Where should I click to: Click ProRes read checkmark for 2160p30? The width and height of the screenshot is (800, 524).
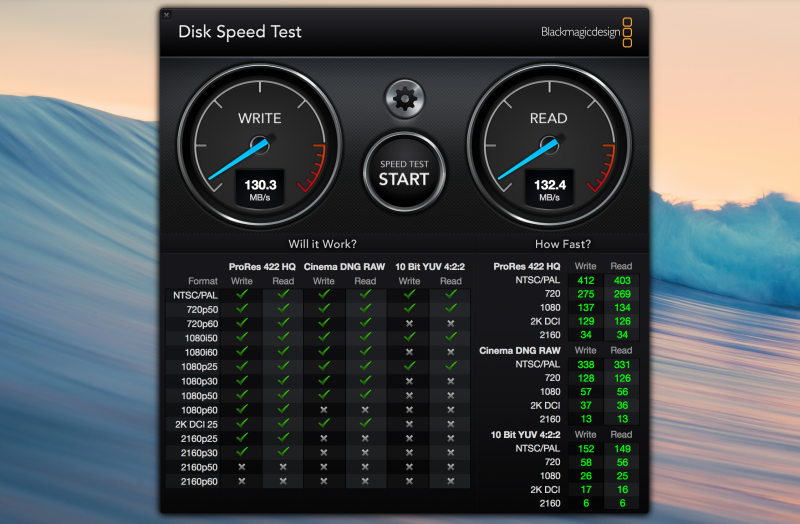pyautogui.click(x=283, y=452)
